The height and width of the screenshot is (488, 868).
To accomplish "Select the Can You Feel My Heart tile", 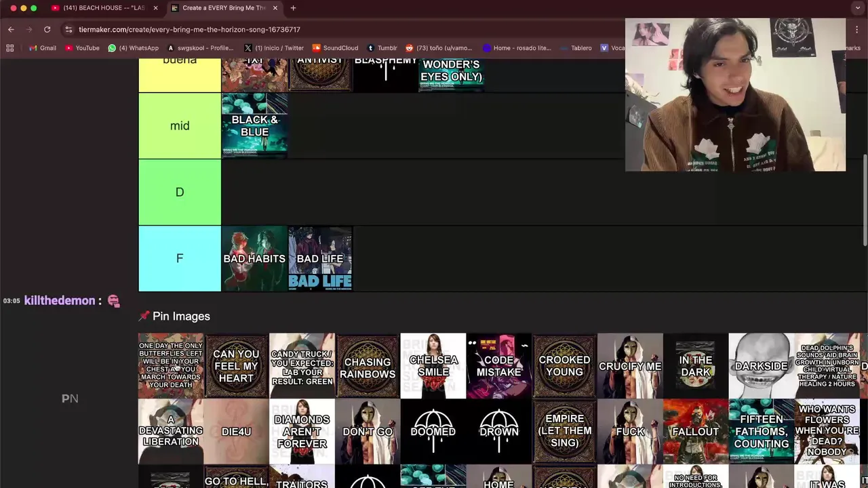I will (x=236, y=366).
